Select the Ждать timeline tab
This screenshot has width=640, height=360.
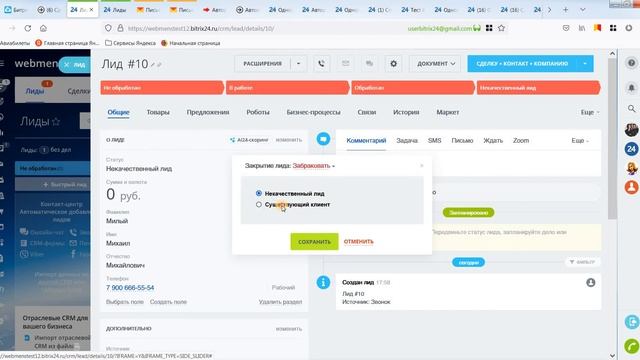coord(493,140)
